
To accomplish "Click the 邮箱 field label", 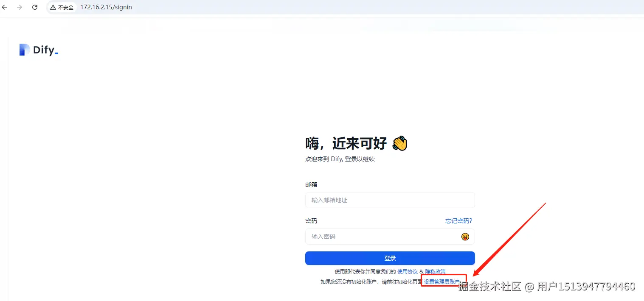I will [311, 184].
